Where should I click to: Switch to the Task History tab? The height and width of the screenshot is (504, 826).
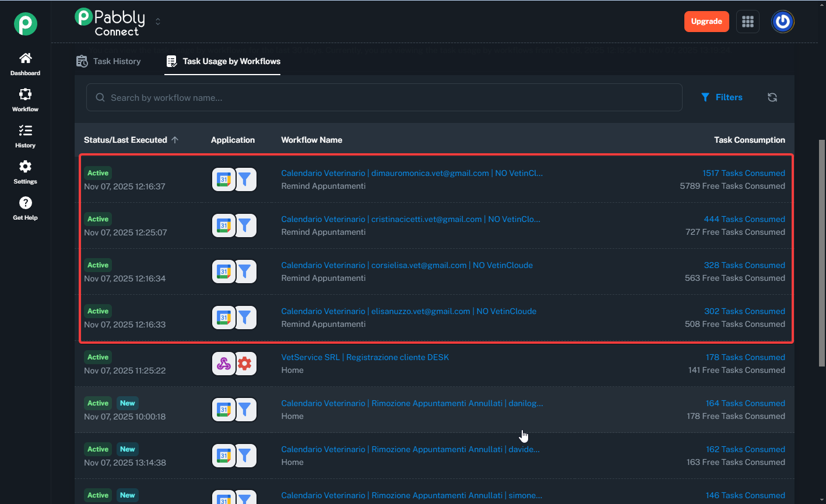(x=109, y=61)
